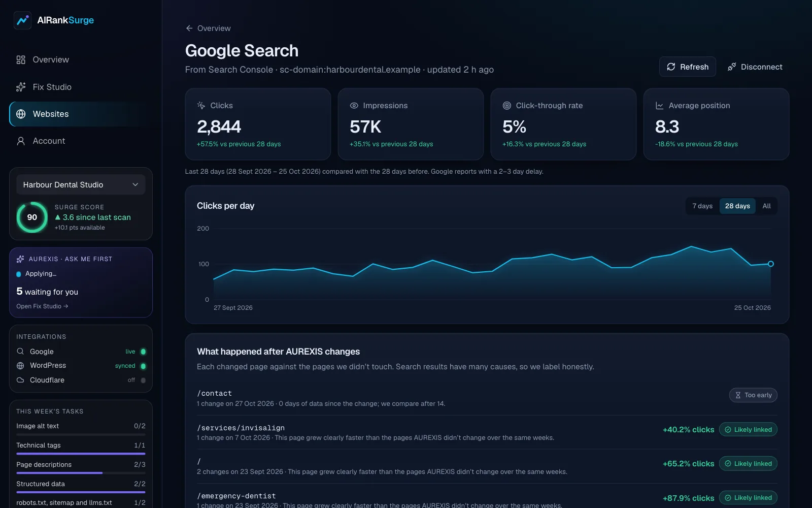Click Likely linked badge for /services/invisalign
The width and height of the screenshot is (812, 508).
pos(748,429)
